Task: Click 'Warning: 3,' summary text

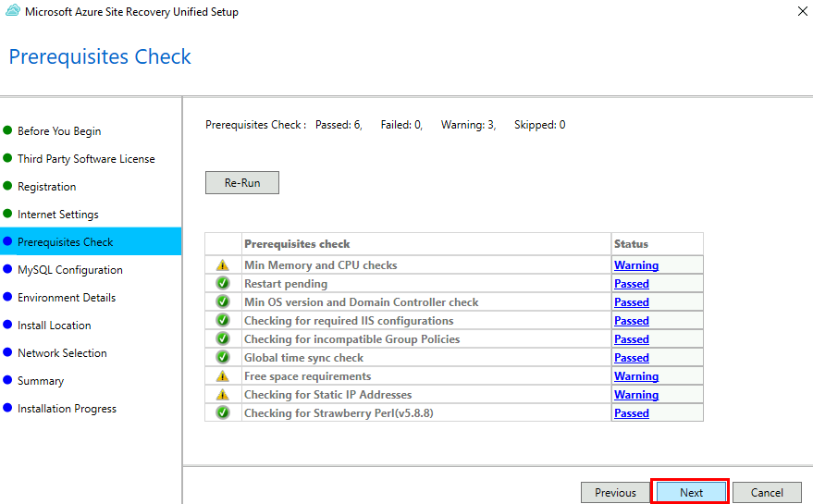Action: 468,125
